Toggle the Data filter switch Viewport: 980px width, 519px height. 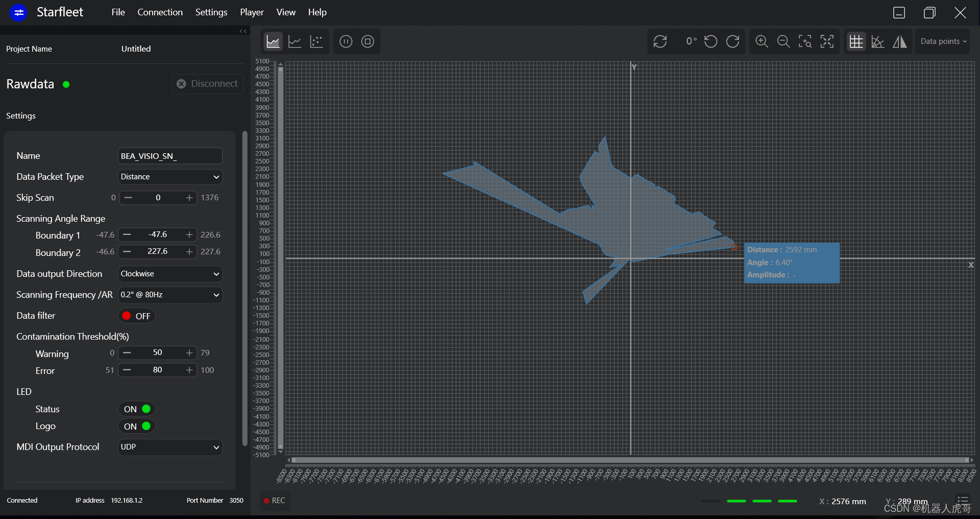click(x=137, y=316)
